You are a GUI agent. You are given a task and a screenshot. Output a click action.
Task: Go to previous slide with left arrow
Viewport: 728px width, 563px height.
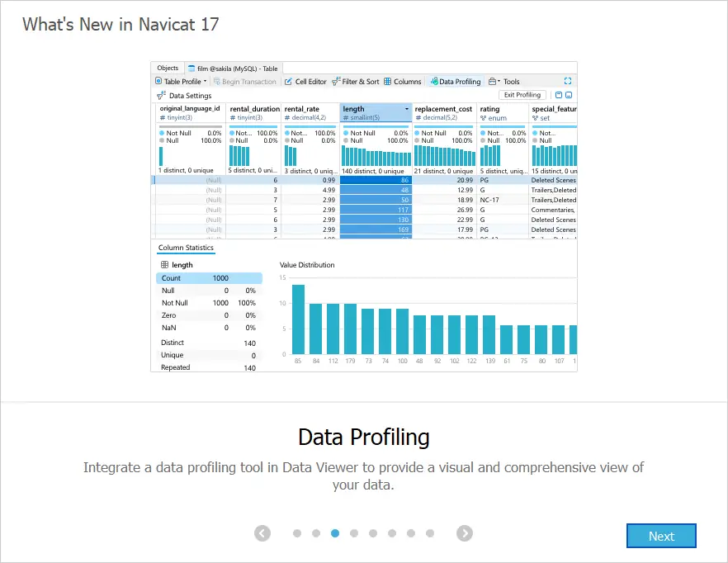click(x=262, y=533)
